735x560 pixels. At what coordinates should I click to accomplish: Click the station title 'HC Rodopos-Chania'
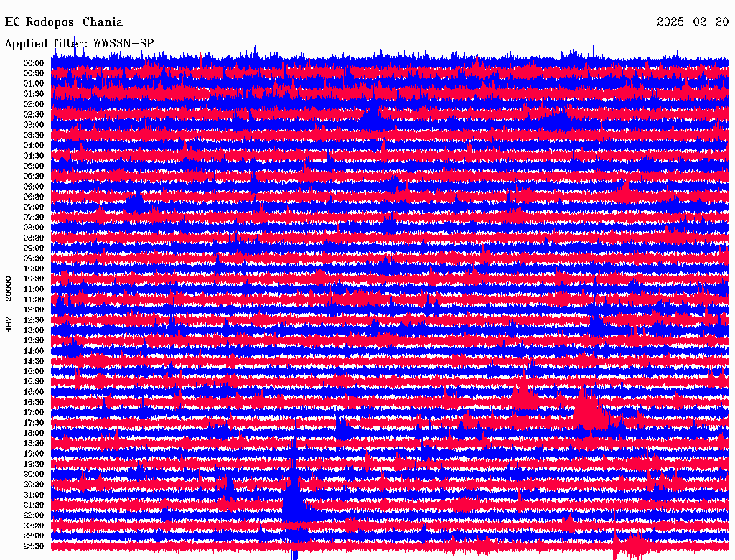[64, 22]
